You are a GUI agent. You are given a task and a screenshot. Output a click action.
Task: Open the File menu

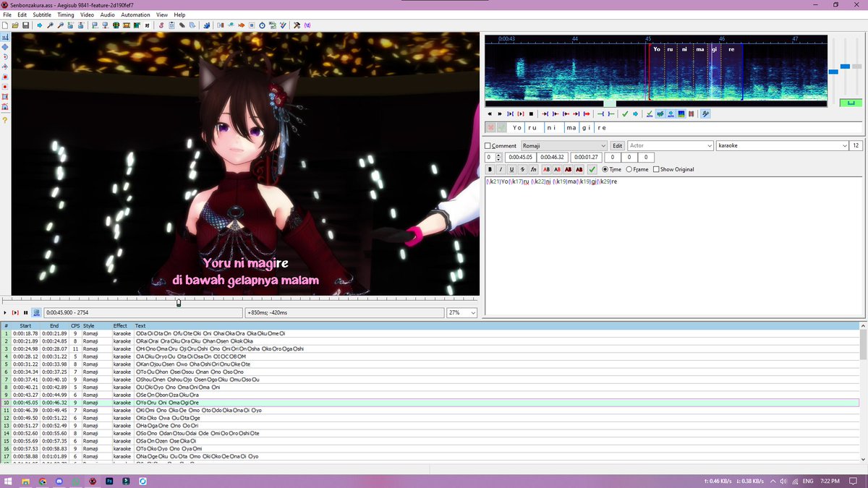[x=7, y=14]
